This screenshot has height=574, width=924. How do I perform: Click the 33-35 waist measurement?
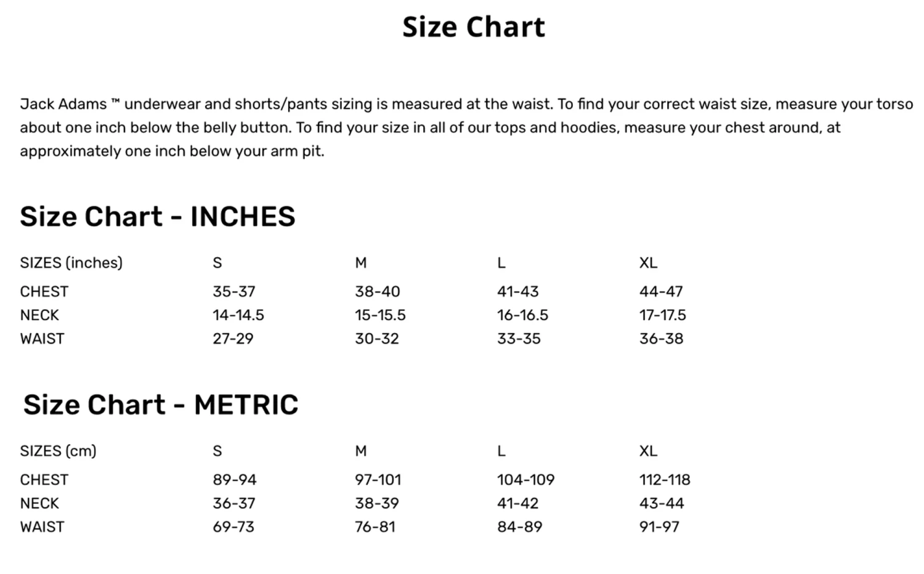(x=519, y=339)
